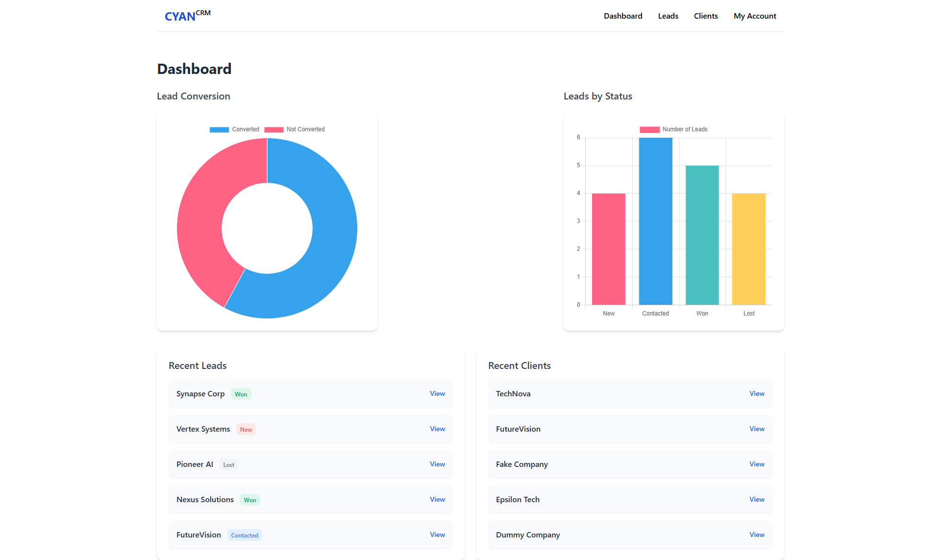View the FutureVision lead

coord(437,535)
